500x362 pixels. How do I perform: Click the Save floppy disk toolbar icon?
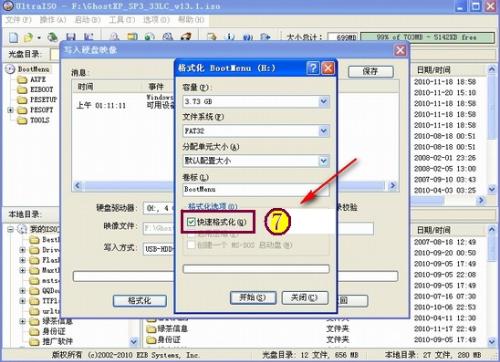tap(71, 37)
